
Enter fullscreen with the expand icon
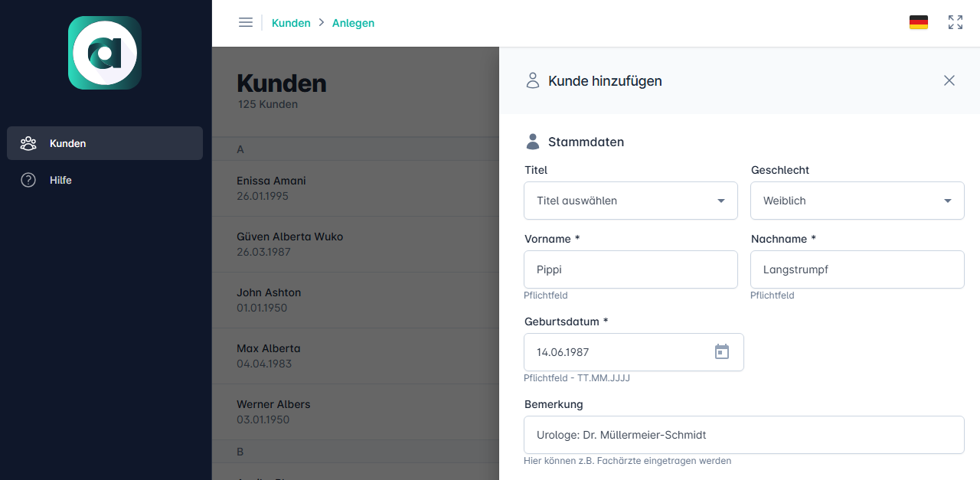click(x=955, y=23)
